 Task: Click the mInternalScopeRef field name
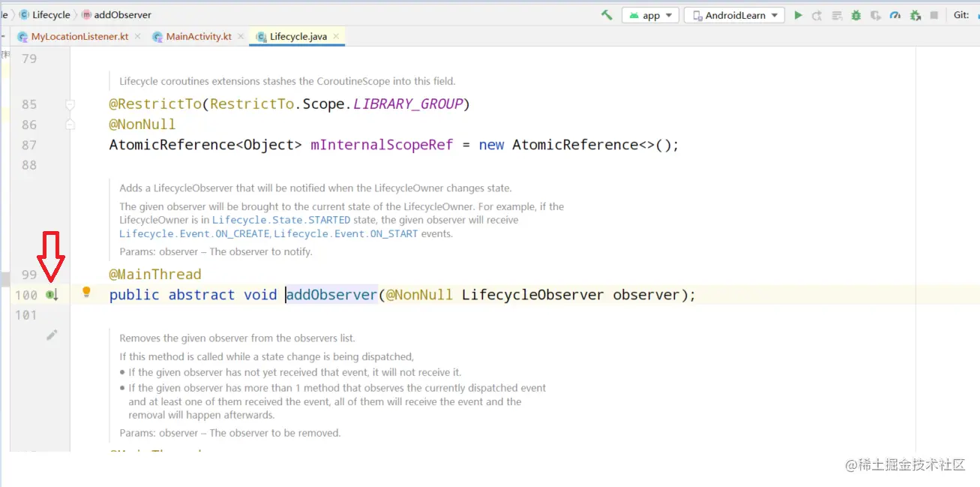point(382,145)
